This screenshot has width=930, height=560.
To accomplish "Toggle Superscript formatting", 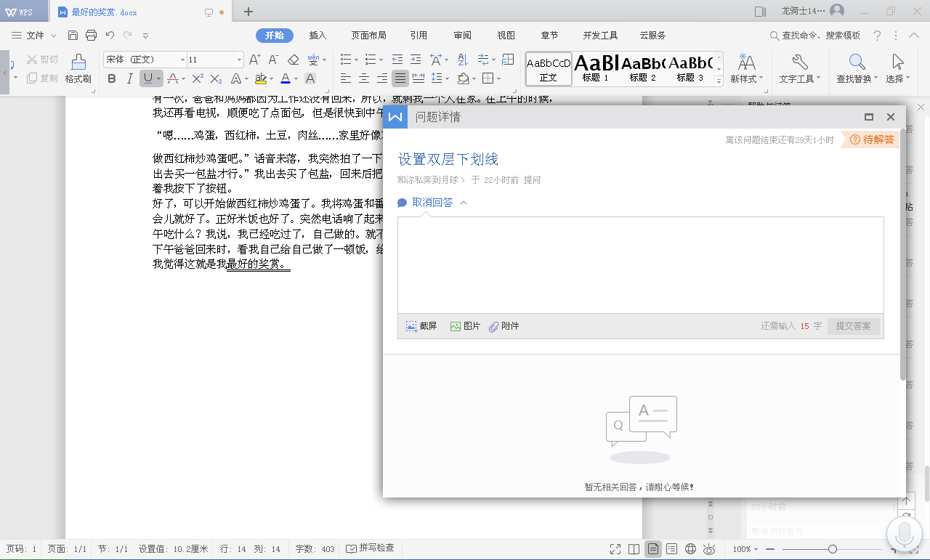I will point(198,78).
